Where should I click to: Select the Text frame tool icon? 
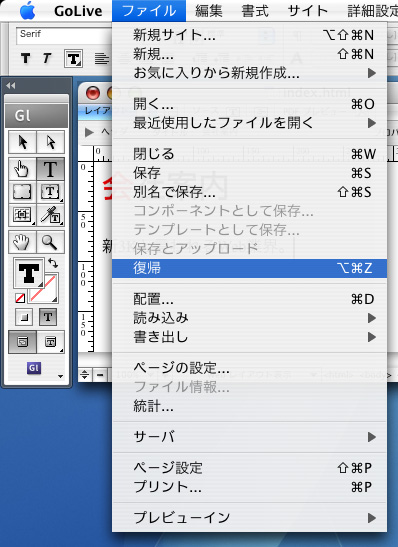[x=51, y=192]
